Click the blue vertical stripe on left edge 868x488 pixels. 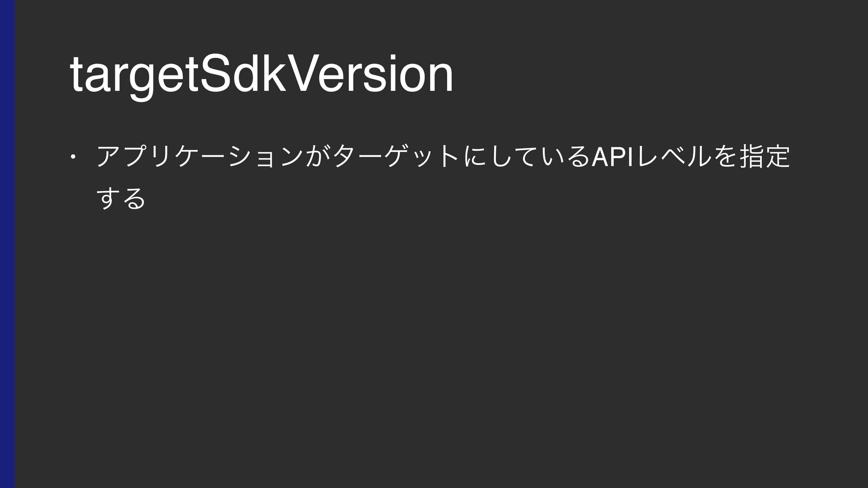point(7,244)
